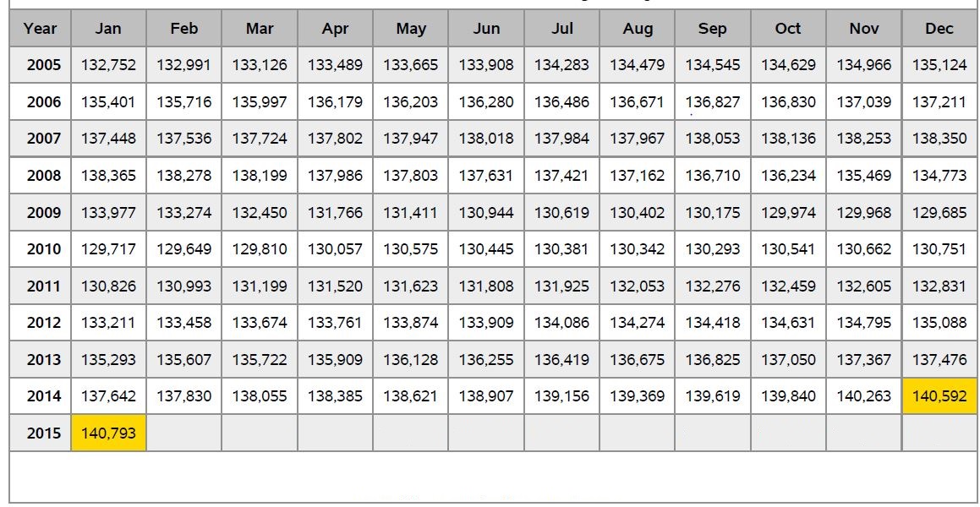Select the 2015 row label
Screen dimensions: 980x507
44,433
